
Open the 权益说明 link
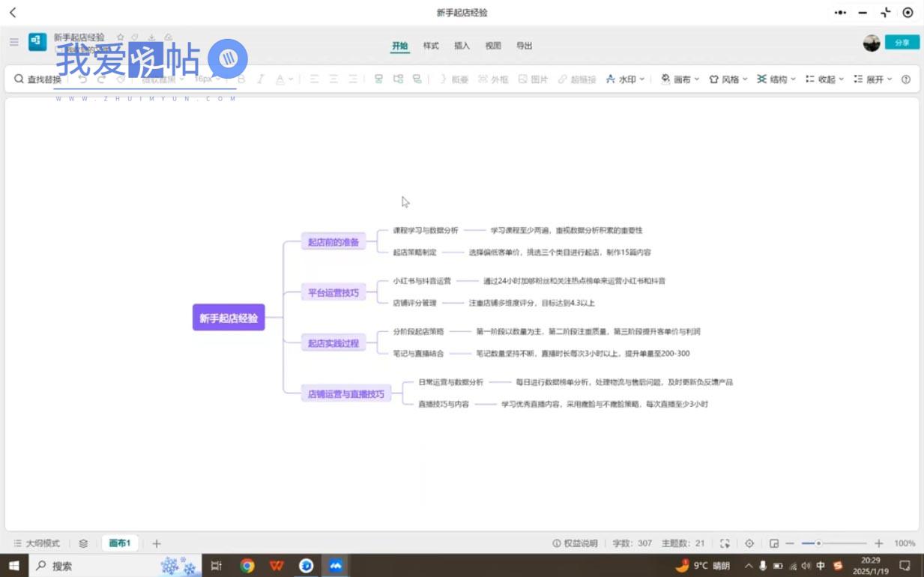tap(575, 543)
